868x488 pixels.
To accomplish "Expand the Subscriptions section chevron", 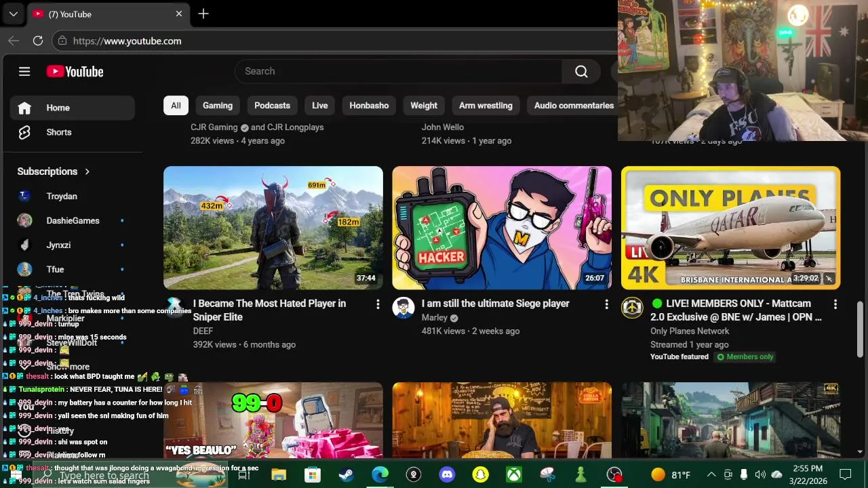I will (x=87, y=171).
